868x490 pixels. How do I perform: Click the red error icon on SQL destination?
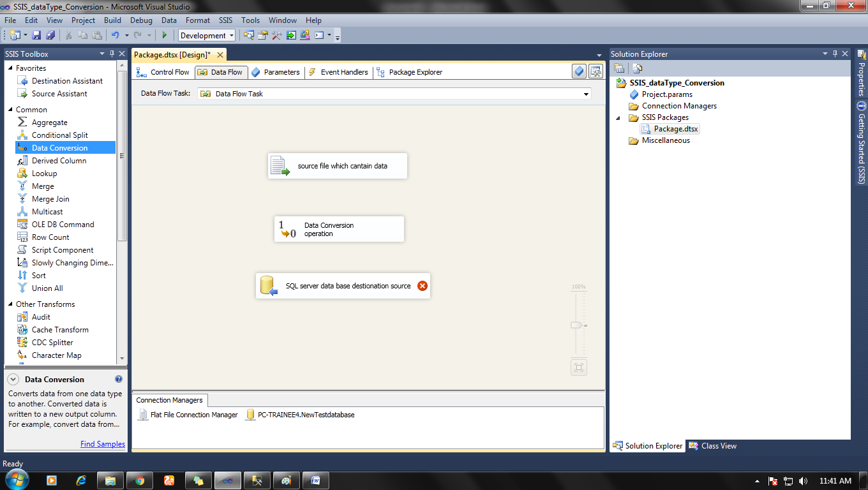(x=422, y=286)
